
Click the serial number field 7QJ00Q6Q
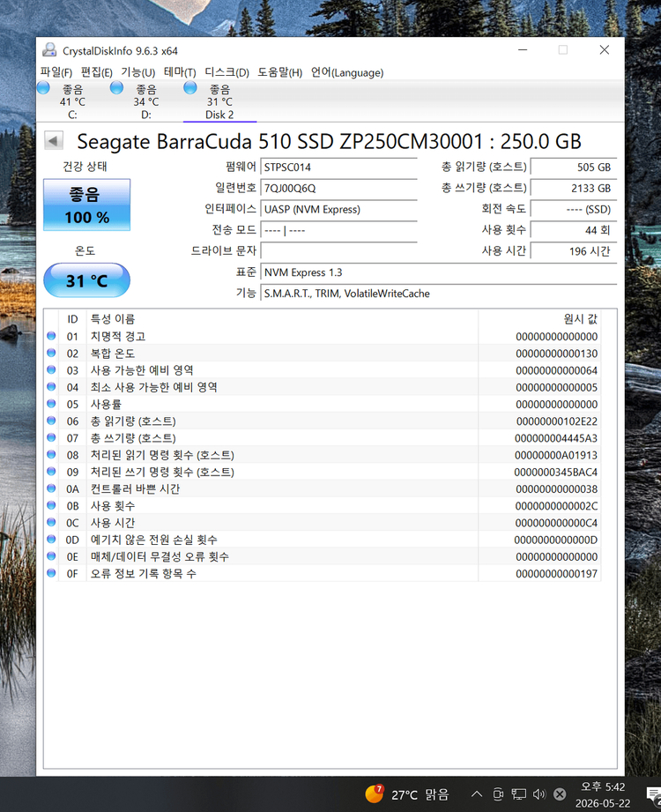pyautogui.click(x=338, y=188)
